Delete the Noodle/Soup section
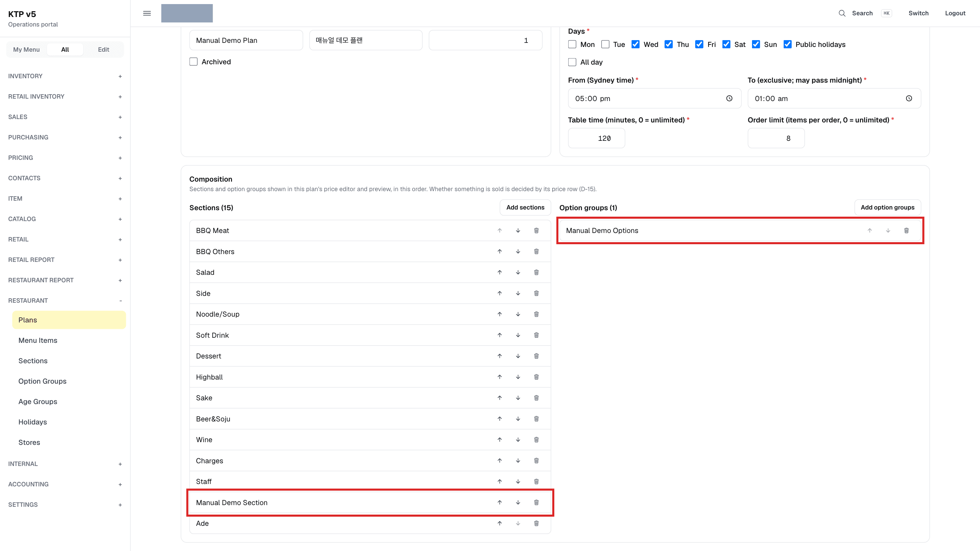 536,314
